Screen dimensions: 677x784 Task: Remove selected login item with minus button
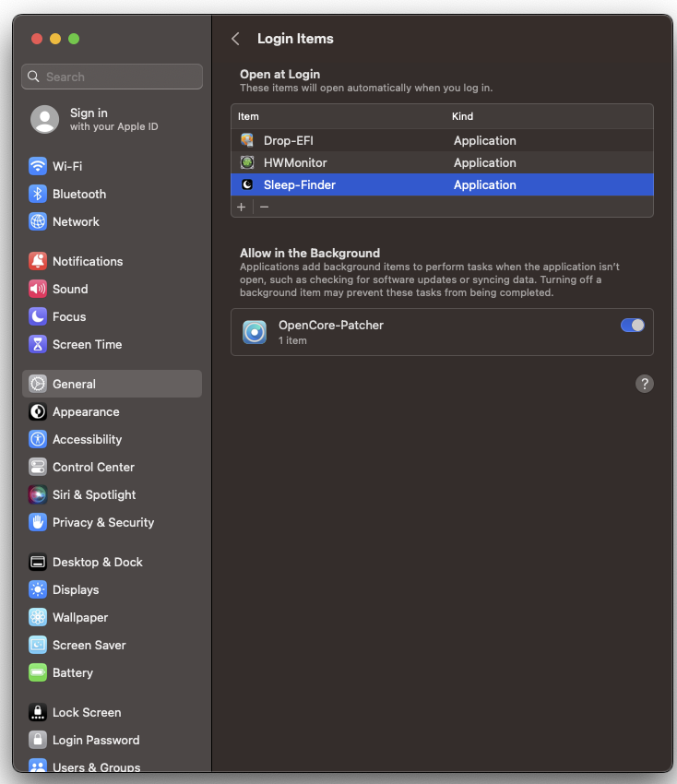265,207
